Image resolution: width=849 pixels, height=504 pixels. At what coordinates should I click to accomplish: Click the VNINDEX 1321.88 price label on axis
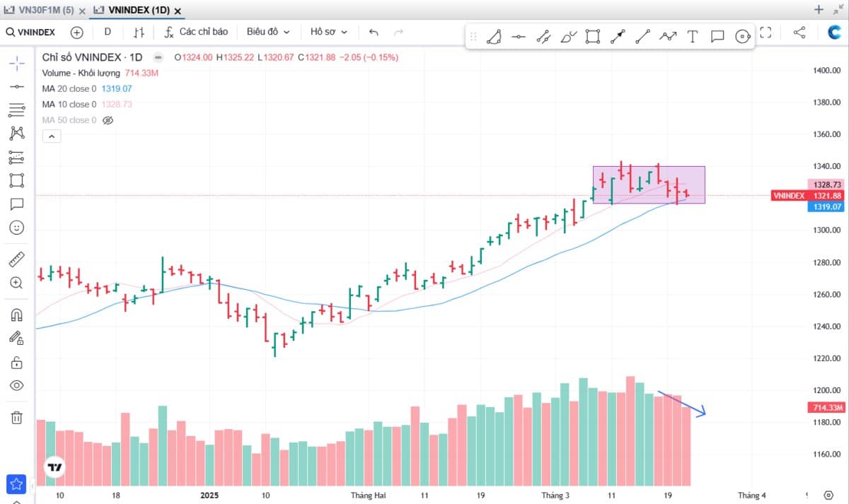coord(807,196)
